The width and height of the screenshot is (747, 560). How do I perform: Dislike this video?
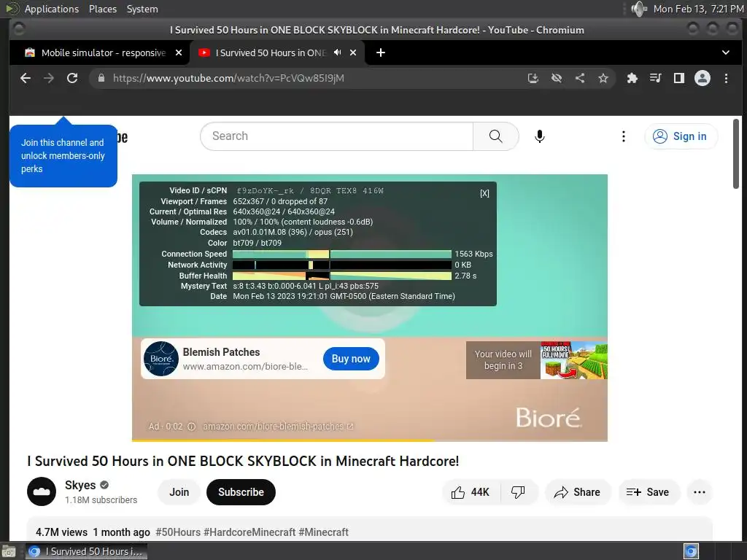coord(519,492)
